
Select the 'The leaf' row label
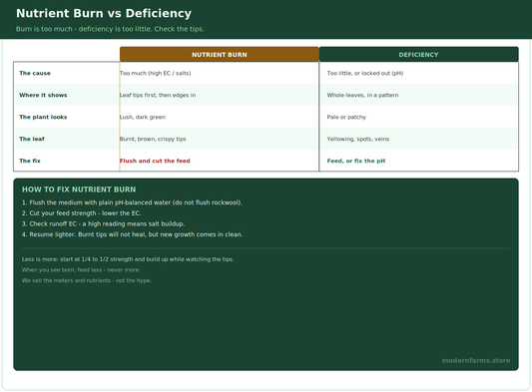(x=32, y=139)
